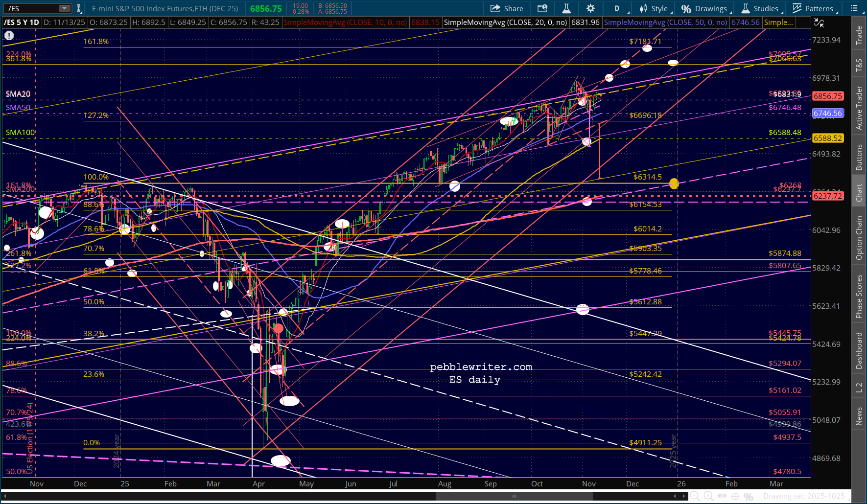Click the 6856.75 current price label

[x=827, y=96]
